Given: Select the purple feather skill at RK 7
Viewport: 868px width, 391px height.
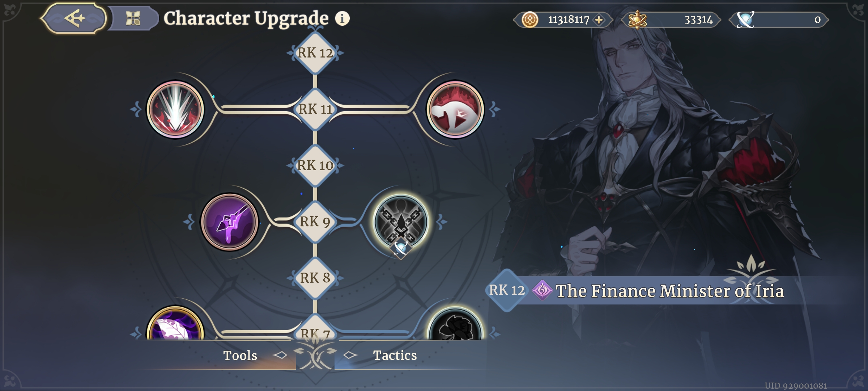Looking at the screenshot, I should (x=175, y=323).
